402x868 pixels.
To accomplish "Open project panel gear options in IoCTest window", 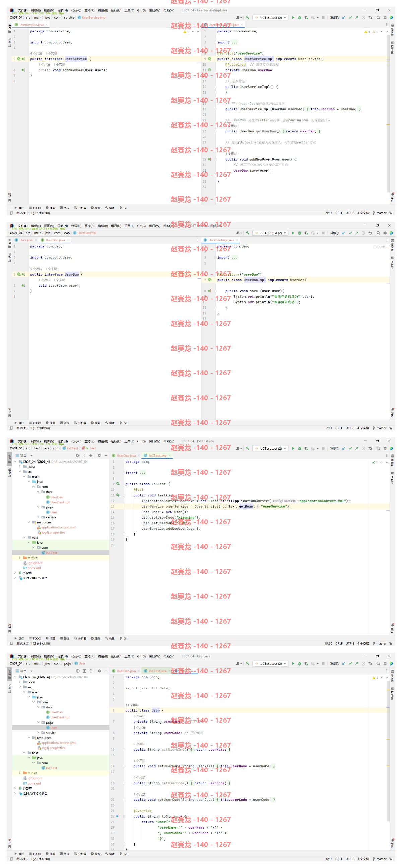I will click(99, 455).
